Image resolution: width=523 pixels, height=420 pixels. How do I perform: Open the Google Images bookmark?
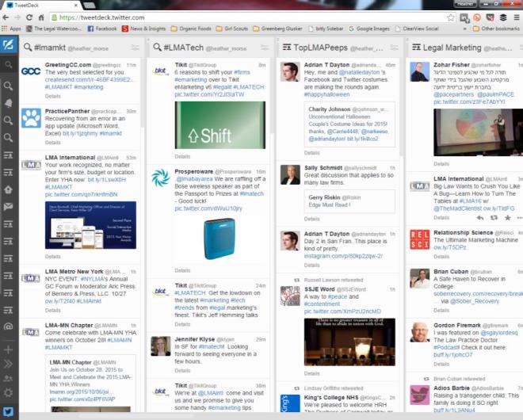coord(369,29)
